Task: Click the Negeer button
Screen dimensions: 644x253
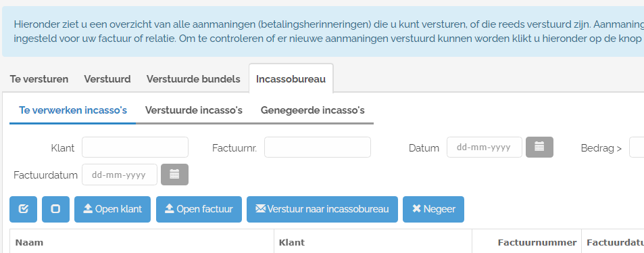Action: click(433, 210)
